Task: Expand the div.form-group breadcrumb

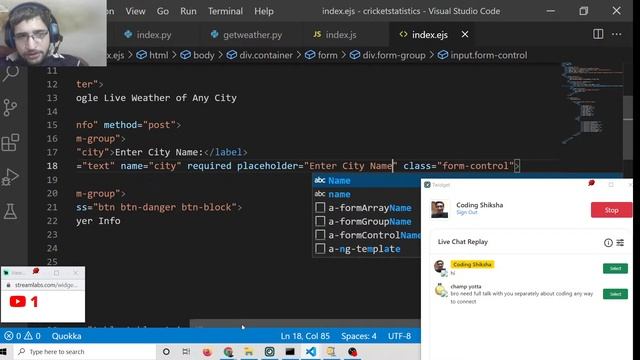Action: click(388, 55)
